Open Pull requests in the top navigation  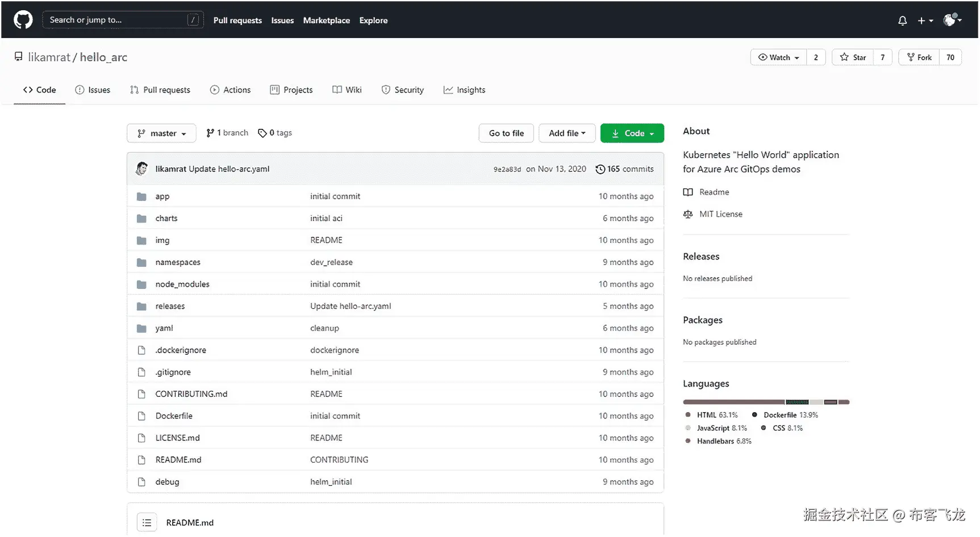[237, 20]
